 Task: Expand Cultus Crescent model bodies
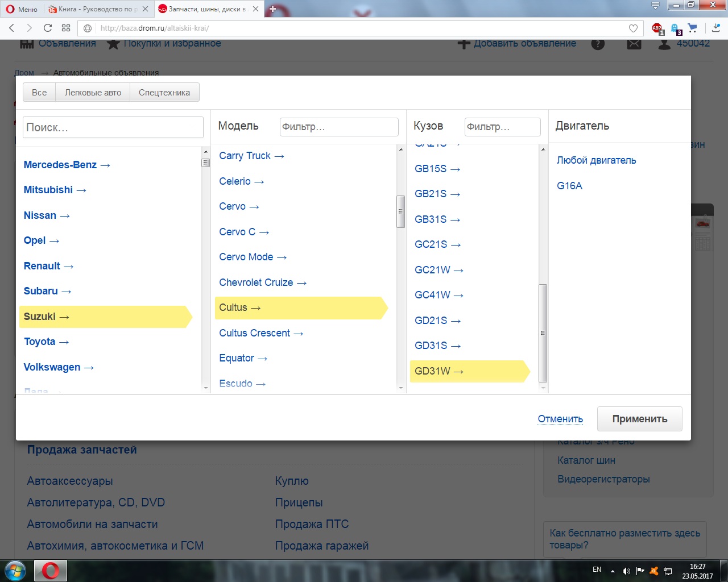point(261,333)
